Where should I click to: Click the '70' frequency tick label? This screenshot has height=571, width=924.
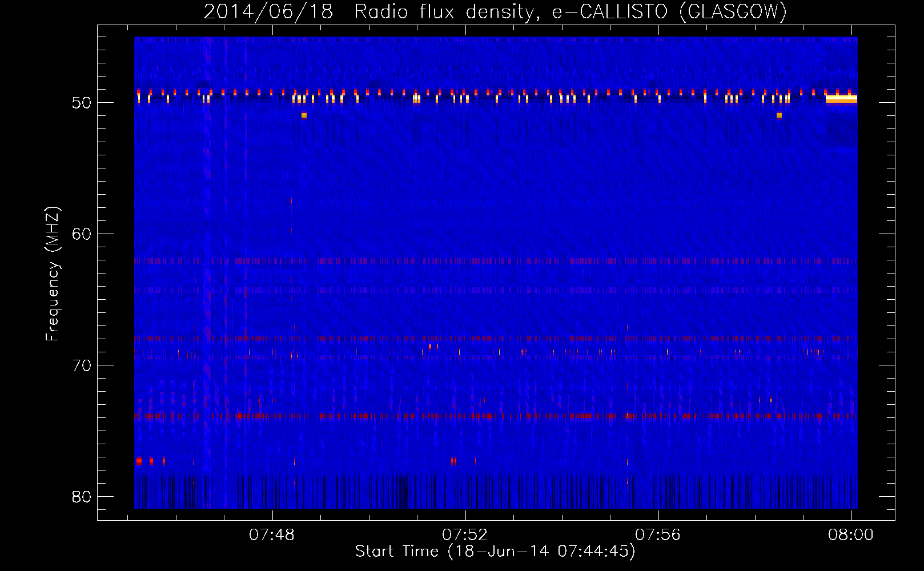tap(82, 365)
